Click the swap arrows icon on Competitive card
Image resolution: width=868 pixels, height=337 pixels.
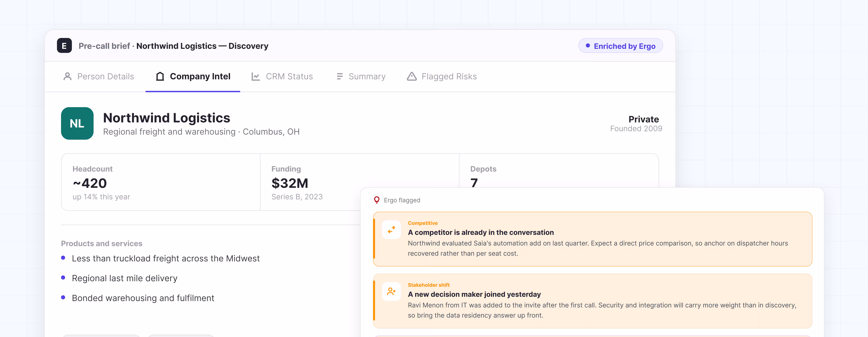391,230
